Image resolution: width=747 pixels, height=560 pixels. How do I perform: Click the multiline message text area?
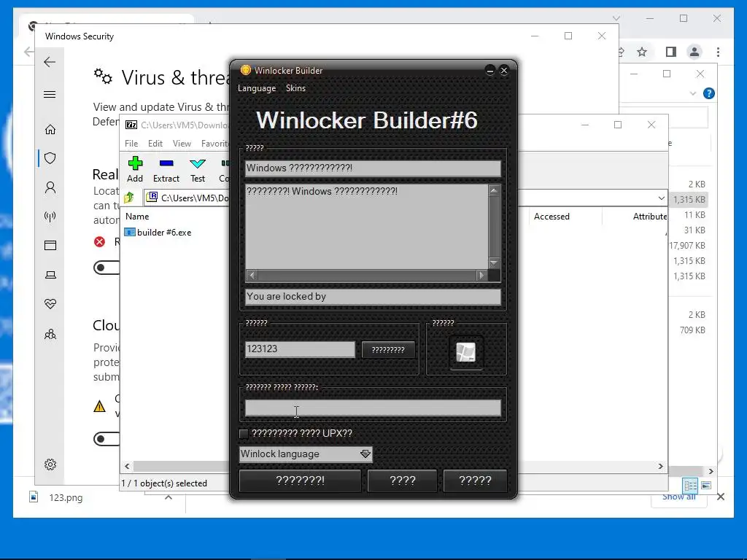click(366, 227)
